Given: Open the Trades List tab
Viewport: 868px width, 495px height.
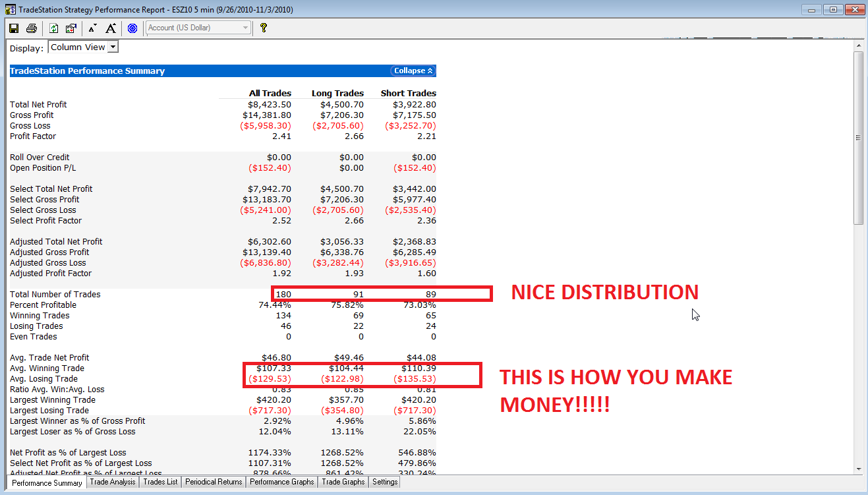Looking at the screenshot, I should click(x=160, y=482).
